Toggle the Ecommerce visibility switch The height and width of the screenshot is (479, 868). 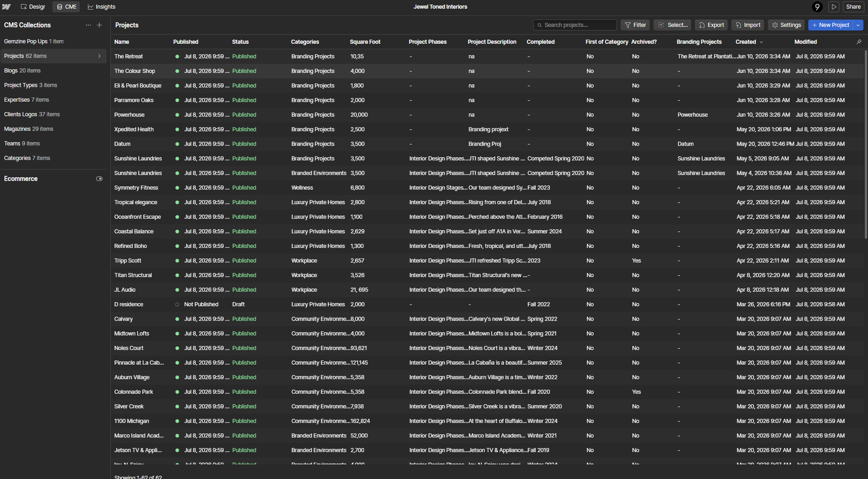[x=99, y=179]
